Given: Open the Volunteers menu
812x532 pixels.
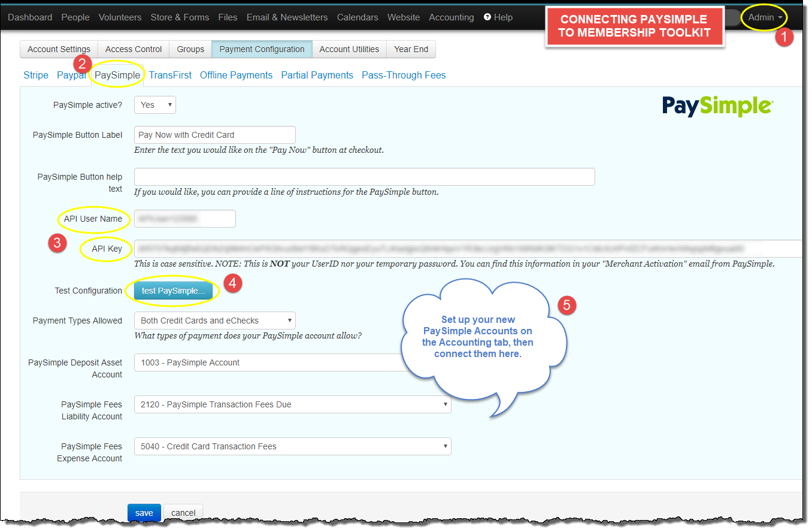Looking at the screenshot, I should point(120,17).
